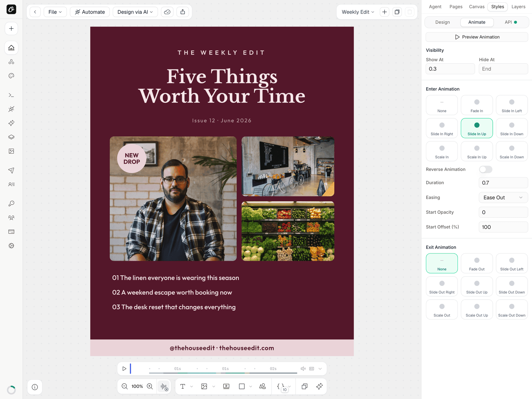Viewport: 532px width, 399px height.
Task: Open the billing card icon in sidebar
Action: click(11, 232)
